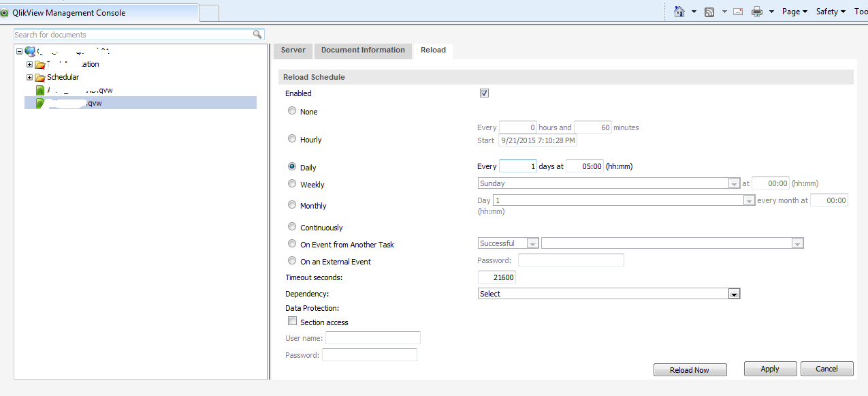
Task: Click the Timeout seconds input field
Action: [x=497, y=277]
